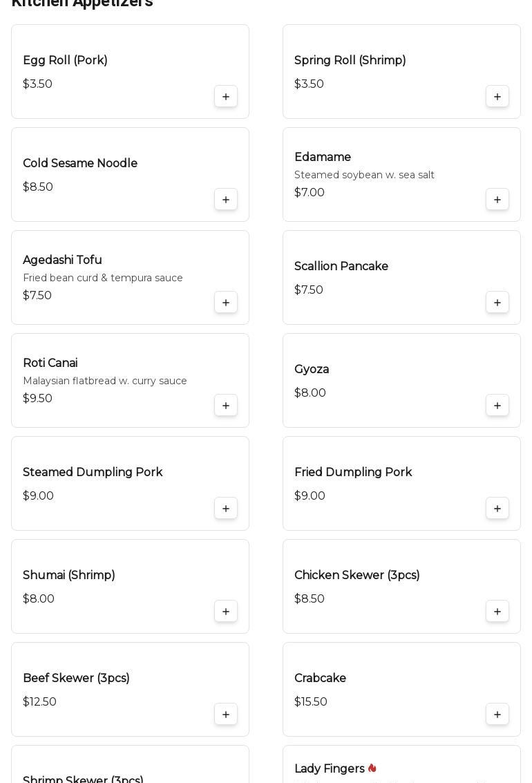
Task: Add Shumai (Shrimp) with plus icon
Action: [x=226, y=612]
